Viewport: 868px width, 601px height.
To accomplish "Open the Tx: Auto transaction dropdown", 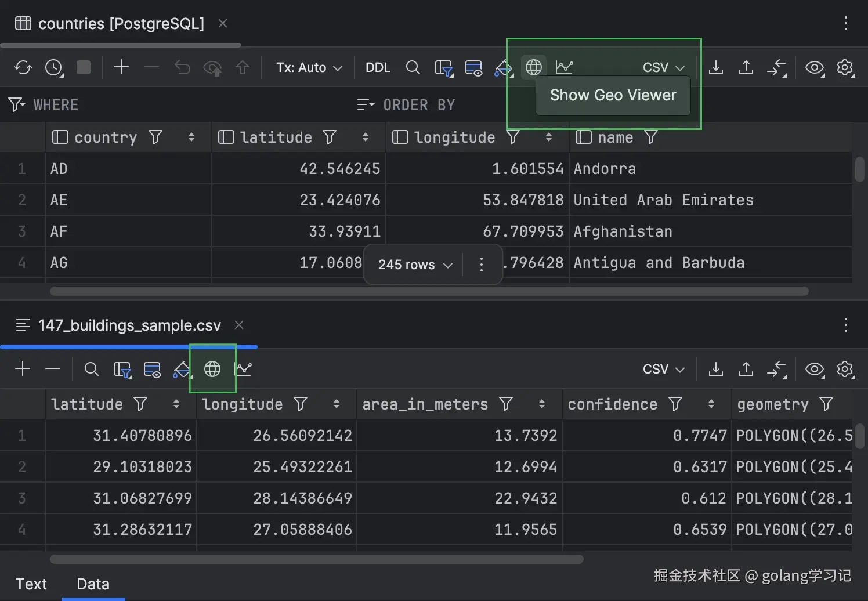I will coord(309,68).
